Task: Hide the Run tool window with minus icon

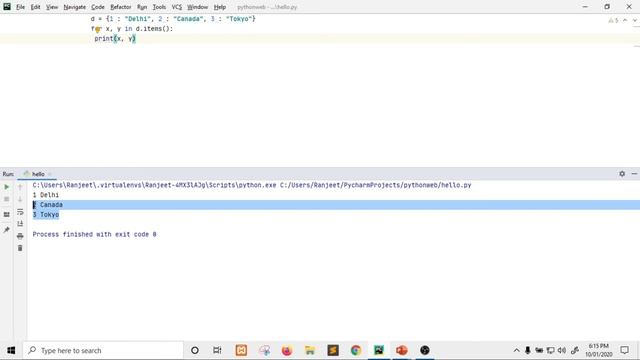Action: point(634,174)
